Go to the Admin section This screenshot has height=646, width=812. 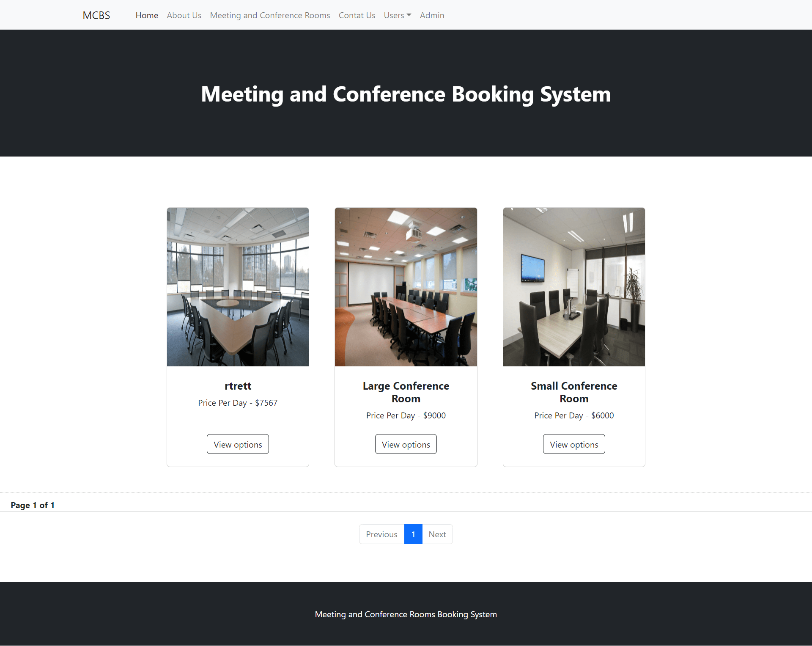pyautogui.click(x=432, y=15)
